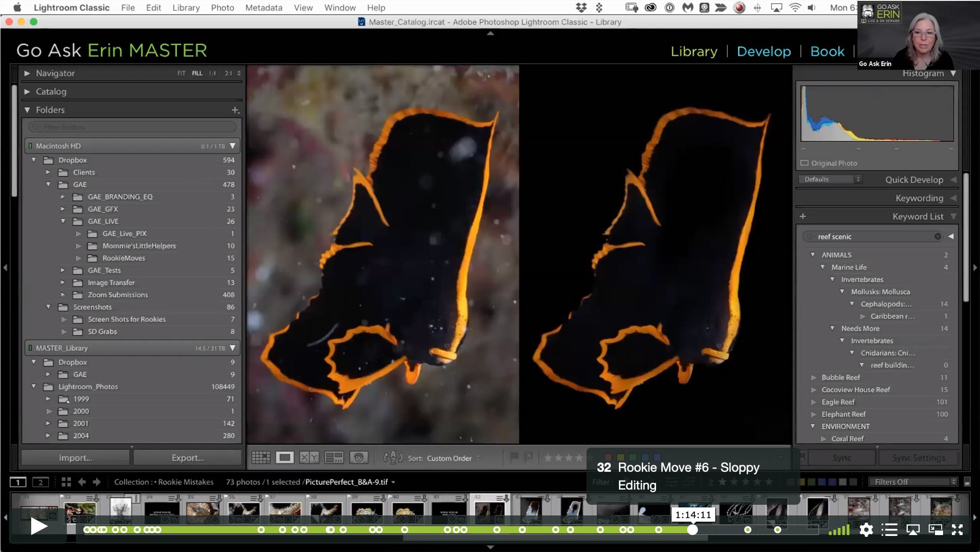Enable picture-in-picture for the video

pos(935,530)
